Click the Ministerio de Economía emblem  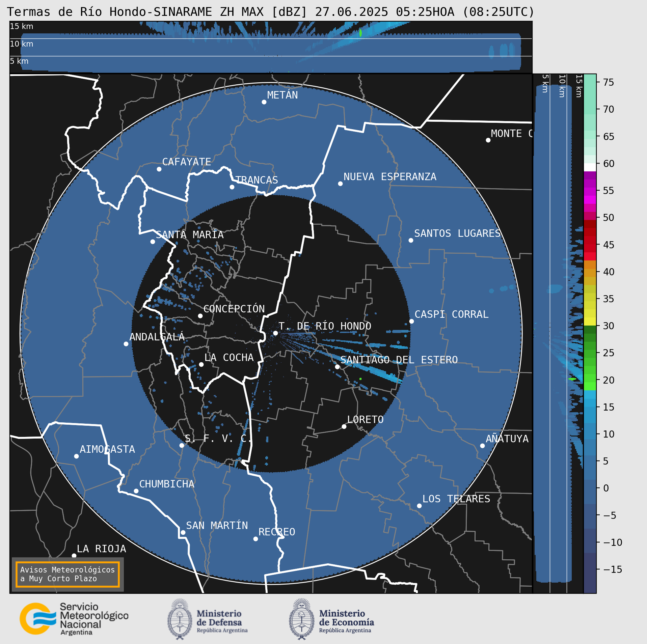click(302, 619)
